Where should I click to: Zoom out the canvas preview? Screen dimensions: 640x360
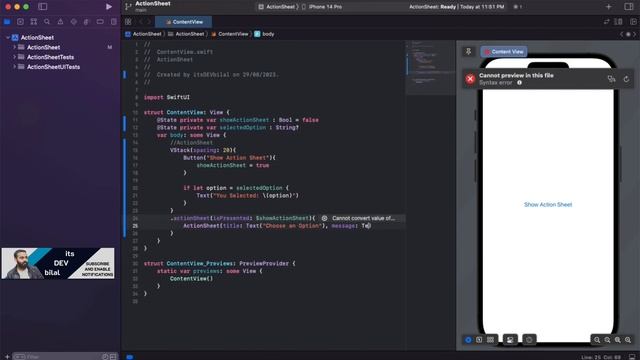(x=597, y=340)
